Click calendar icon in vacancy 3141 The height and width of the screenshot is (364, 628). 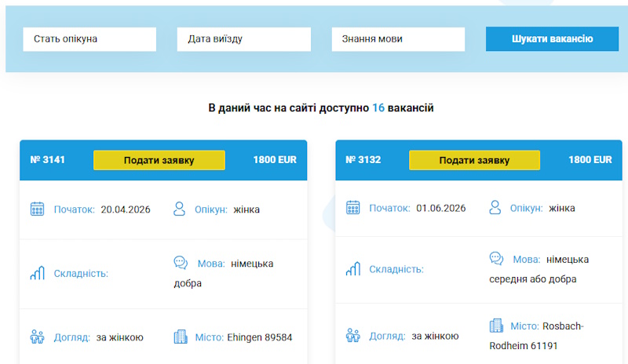(x=37, y=209)
